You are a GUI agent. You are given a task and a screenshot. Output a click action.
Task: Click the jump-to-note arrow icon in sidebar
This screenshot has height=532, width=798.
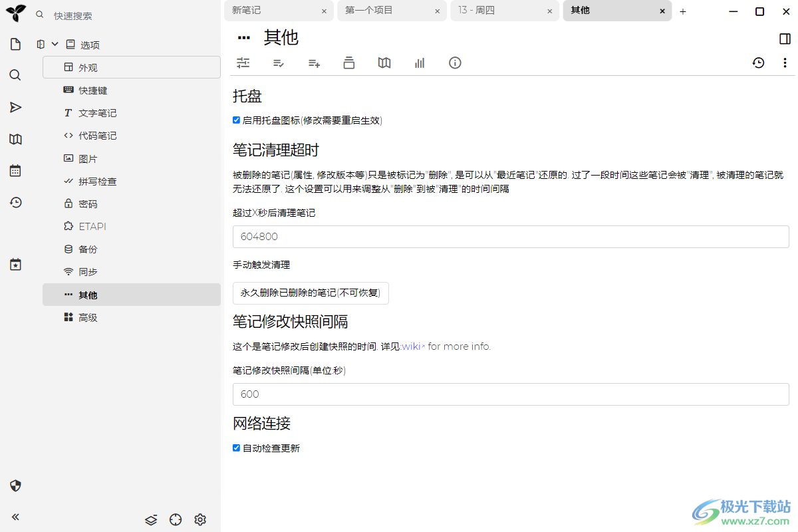click(x=15, y=107)
